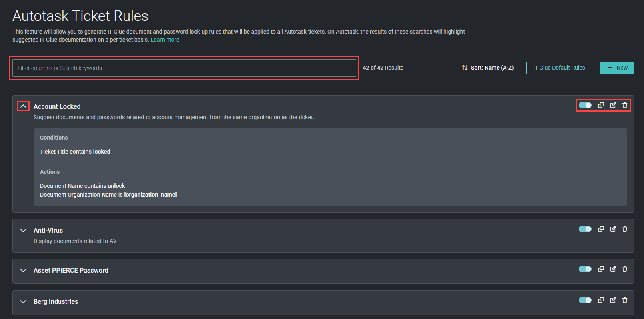644x319 pixels.
Task: Toggle off the Anti-Virus rule
Action: click(x=585, y=229)
